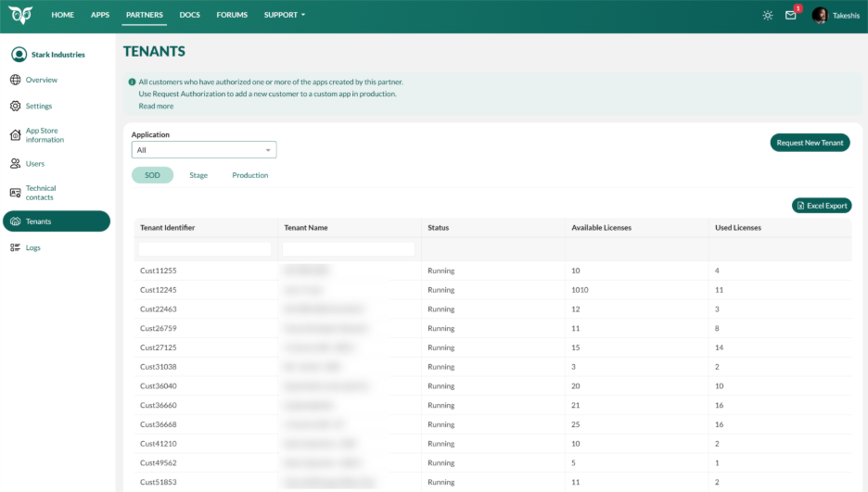Expand the Application dropdown set to All

(x=204, y=150)
